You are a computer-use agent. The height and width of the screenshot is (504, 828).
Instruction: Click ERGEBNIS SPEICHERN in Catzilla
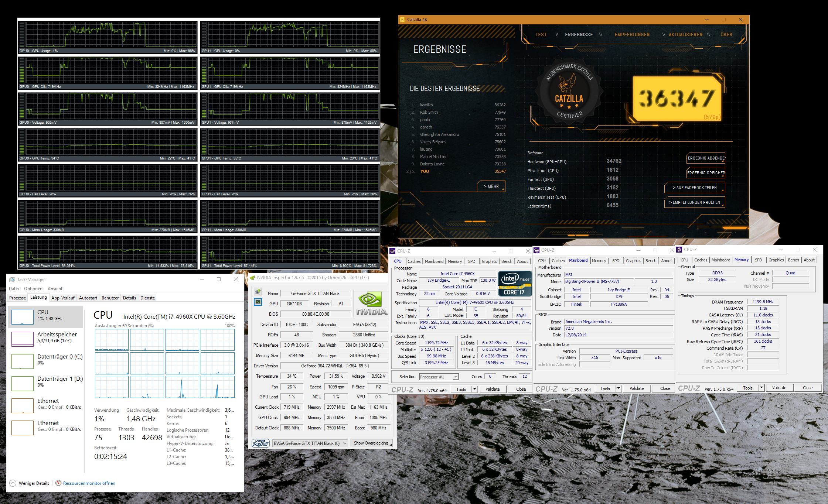tap(706, 173)
